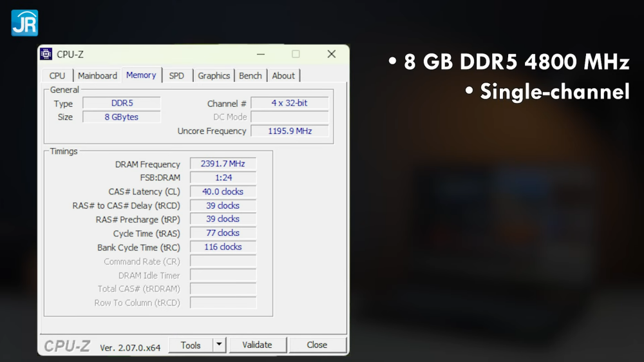The width and height of the screenshot is (644, 362).
Task: Click the CPU-Z chip icon in title bar
Action: click(x=46, y=54)
